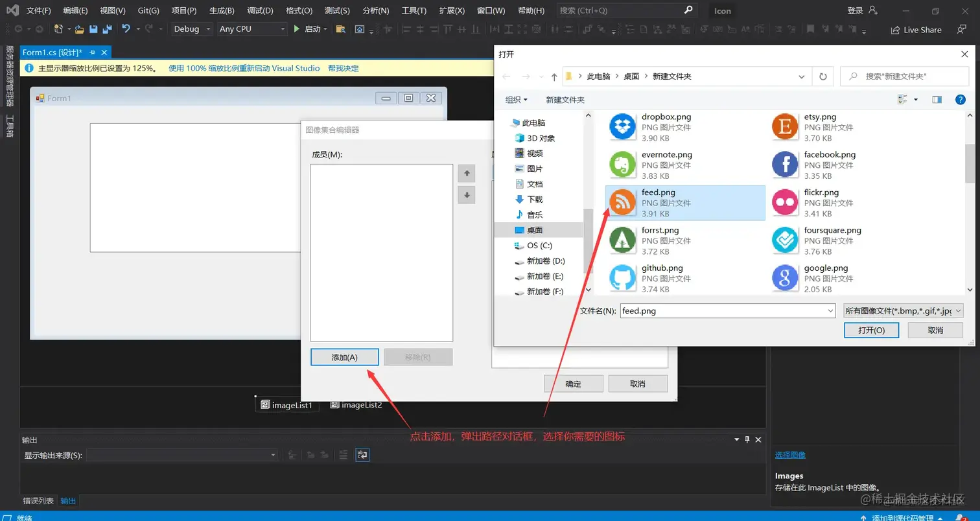Select the facebook.png file icon
Image resolution: width=980 pixels, height=521 pixels.
785,165
